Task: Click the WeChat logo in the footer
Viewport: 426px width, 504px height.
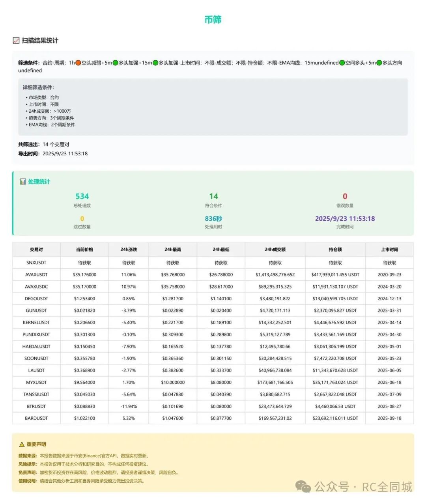Action: pos(303,487)
